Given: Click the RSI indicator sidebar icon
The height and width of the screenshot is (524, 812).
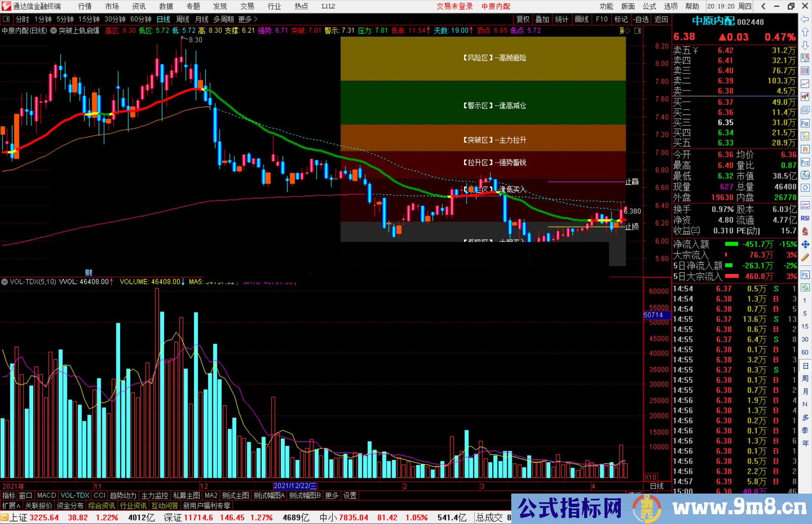Looking at the screenshot, I should click(805, 218).
